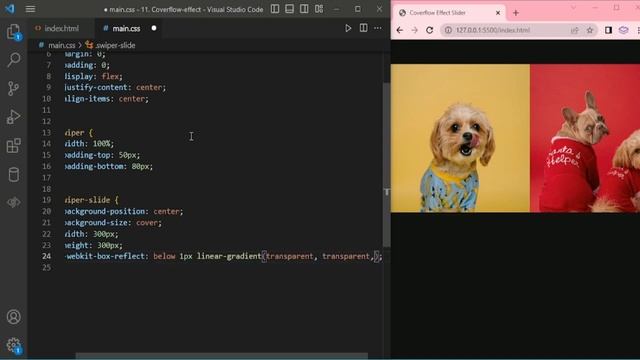
Task: Open the Search view in activity bar
Action: (x=13, y=60)
